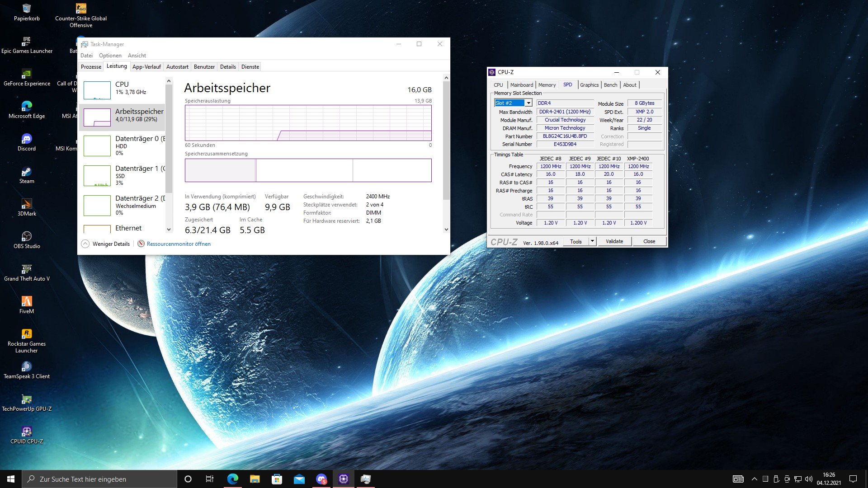Open the Steam desktop shortcut
Image resolution: width=868 pixels, height=488 pixels.
click(27, 172)
